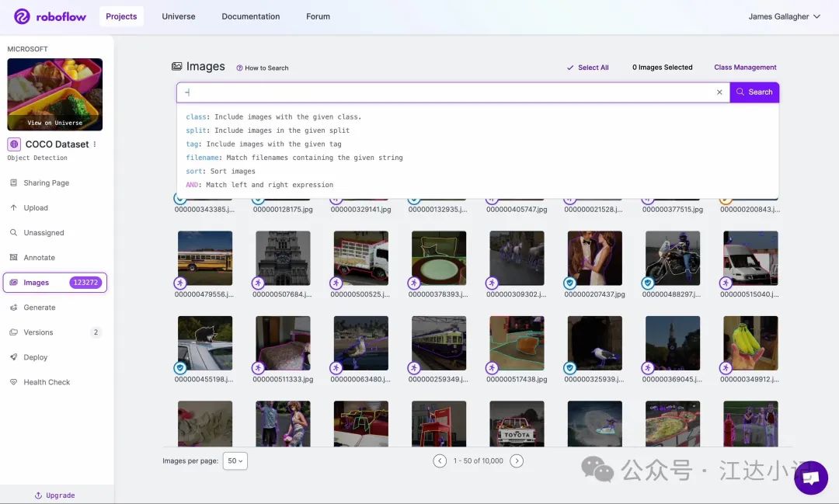This screenshot has width=839, height=504.
Task: Choose the filename: search suggestion
Action: 294,158
